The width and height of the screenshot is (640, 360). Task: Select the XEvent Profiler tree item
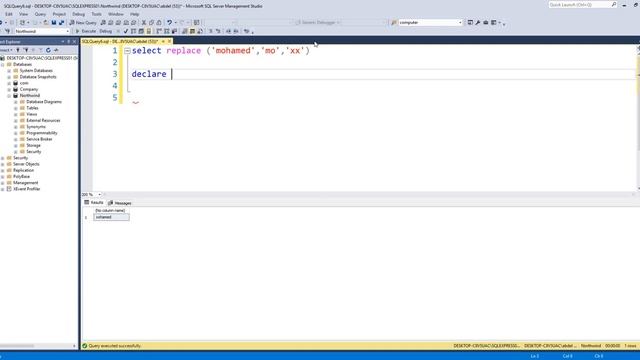tap(27, 189)
